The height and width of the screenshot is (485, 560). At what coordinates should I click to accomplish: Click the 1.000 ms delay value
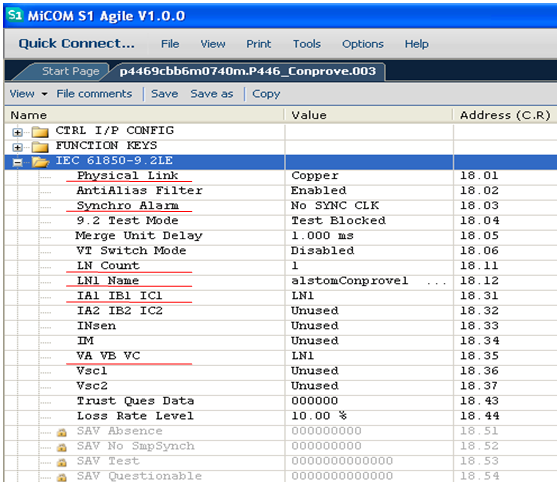322,235
